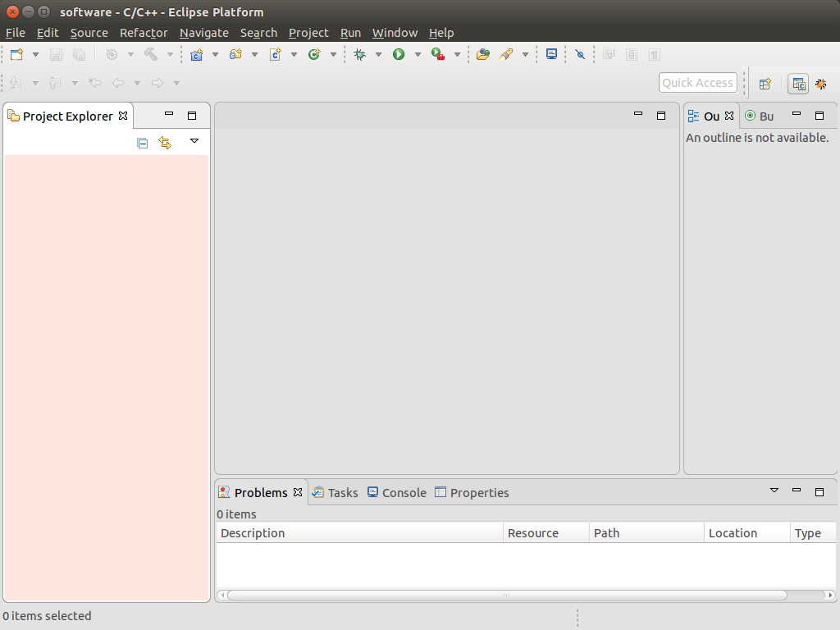Open the Problems view menu dropdown

pos(774,491)
